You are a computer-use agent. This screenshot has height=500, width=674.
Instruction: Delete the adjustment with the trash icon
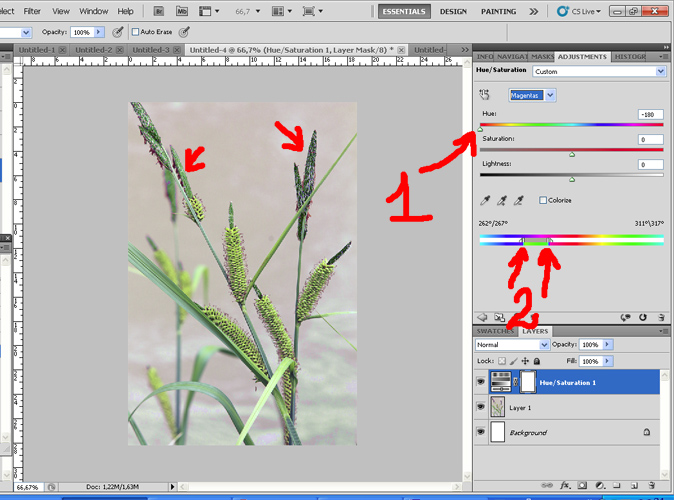[x=659, y=317]
